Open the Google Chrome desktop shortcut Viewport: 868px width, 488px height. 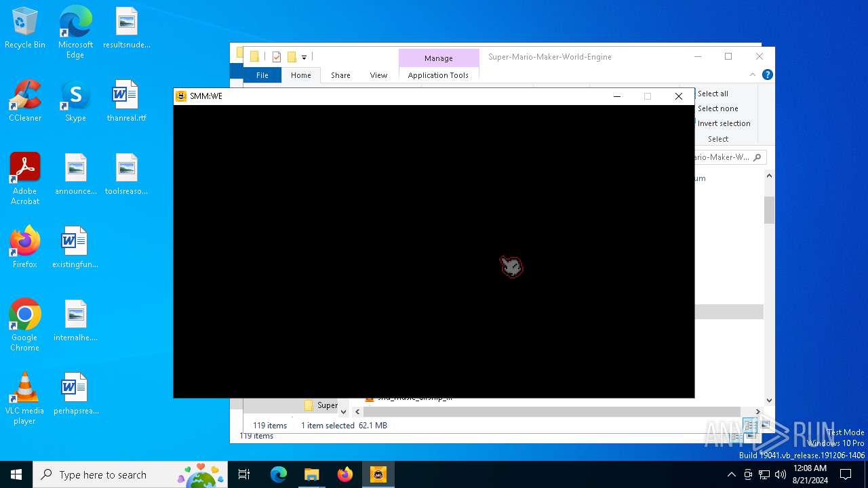point(25,325)
